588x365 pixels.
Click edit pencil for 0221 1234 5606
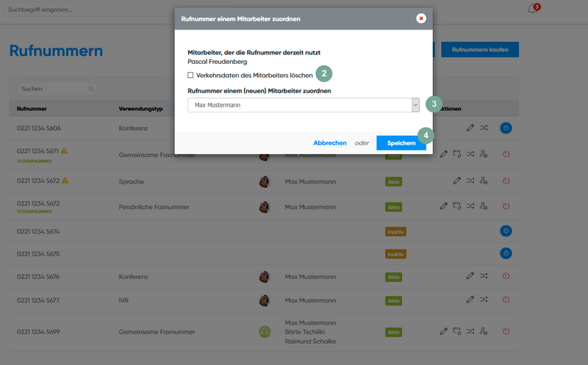tap(470, 128)
